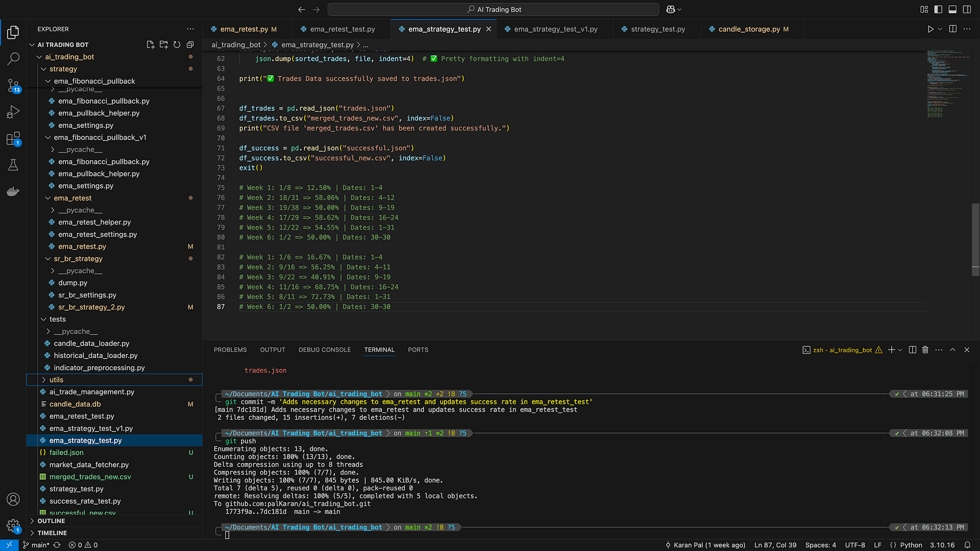Open the PORTS panel tab
This screenshot has width=980, height=551.
point(418,350)
